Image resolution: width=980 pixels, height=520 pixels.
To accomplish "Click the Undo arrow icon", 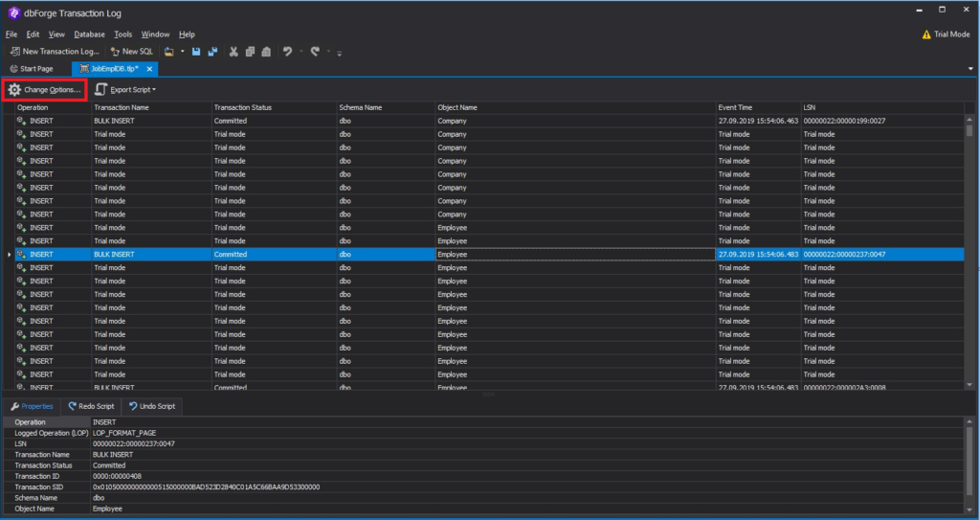I will pyautogui.click(x=287, y=52).
